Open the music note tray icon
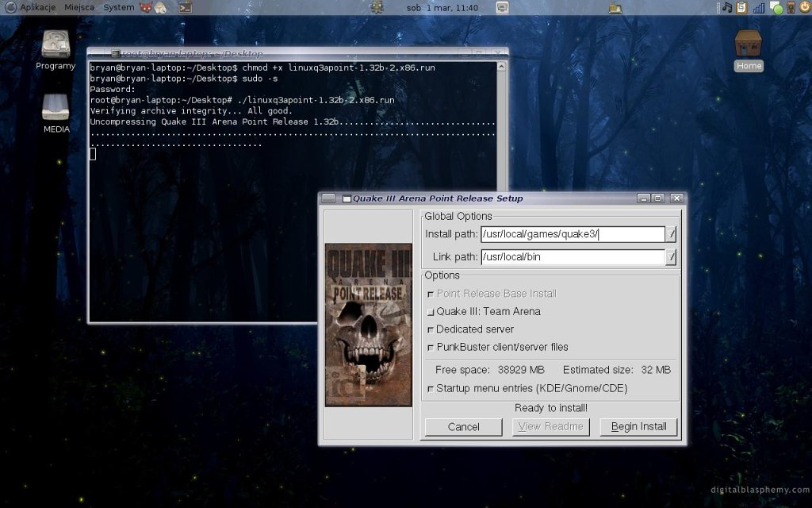This screenshot has height=508, width=812. (728, 7)
